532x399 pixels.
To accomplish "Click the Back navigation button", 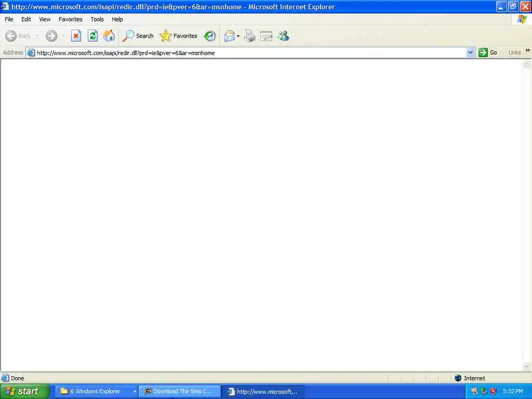I will click(18, 36).
